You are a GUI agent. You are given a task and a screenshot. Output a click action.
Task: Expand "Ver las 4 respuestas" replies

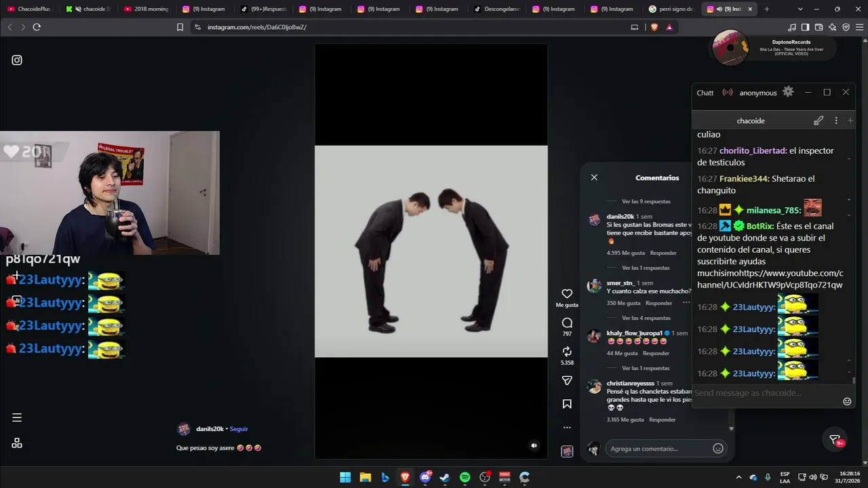tap(646, 318)
